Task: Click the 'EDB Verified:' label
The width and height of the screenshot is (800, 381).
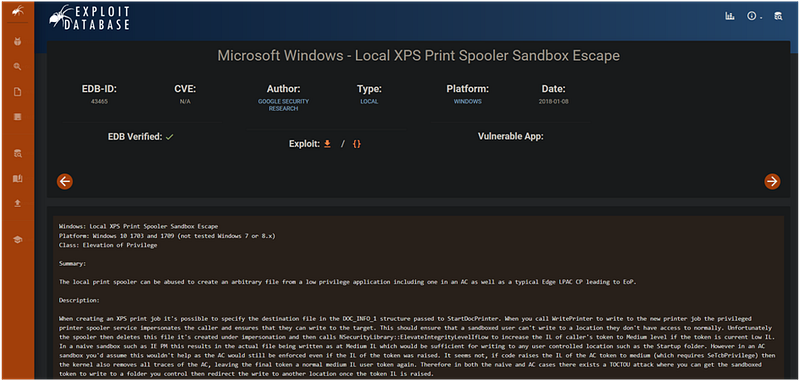Action: (x=135, y=137)
